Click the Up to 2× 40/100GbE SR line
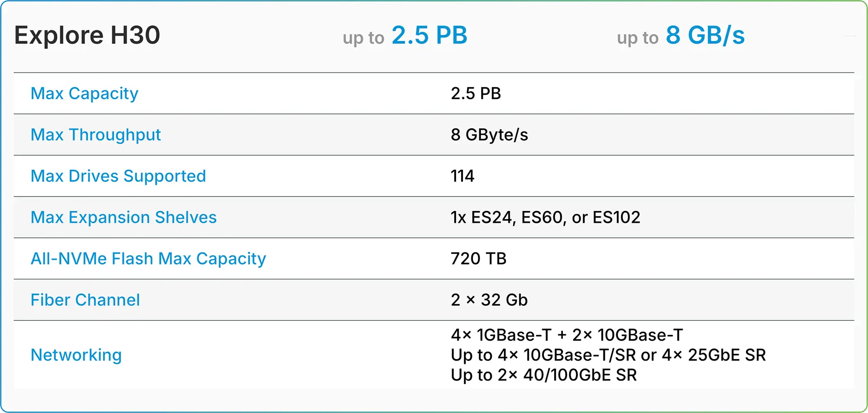This screenshot has width=868, height=413. (543, 375)
